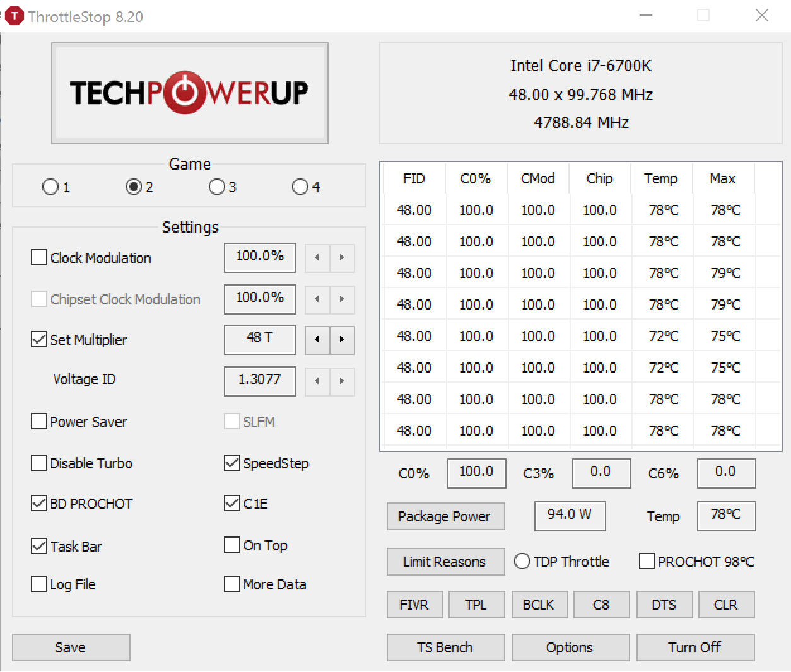Enable the On Top checkbox
The width and height of the screenshot is (791, 672).
pyautogui.click(x=232, y=545)
